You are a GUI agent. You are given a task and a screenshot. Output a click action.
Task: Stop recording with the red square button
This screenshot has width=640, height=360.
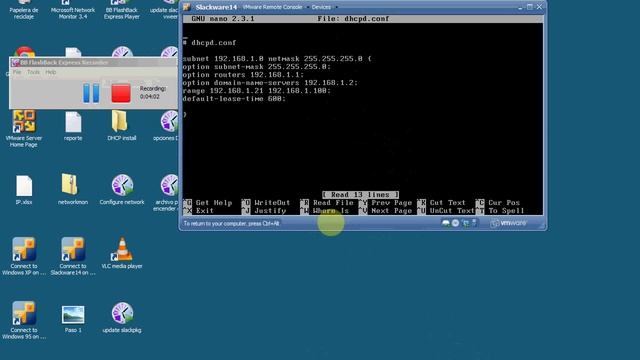pos(121,93)
